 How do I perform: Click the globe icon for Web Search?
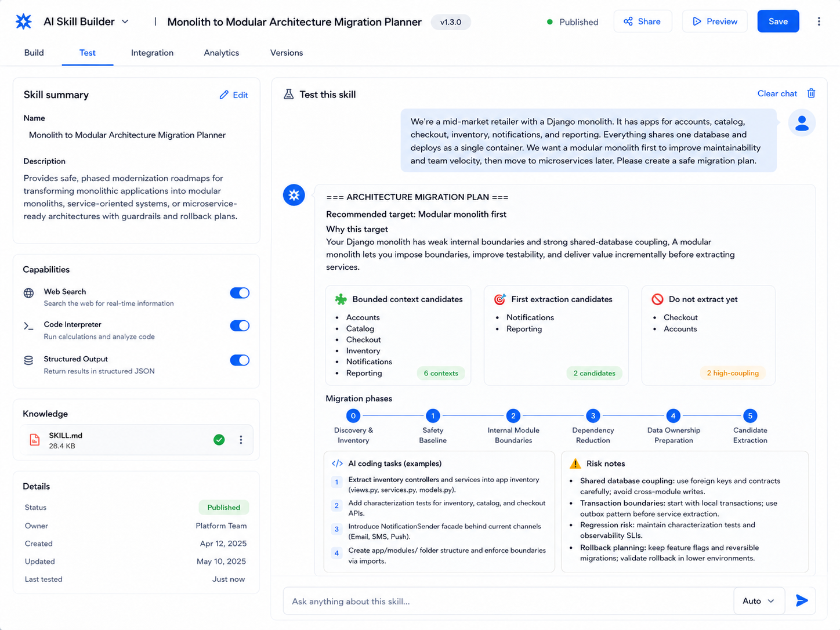[28, 293]
